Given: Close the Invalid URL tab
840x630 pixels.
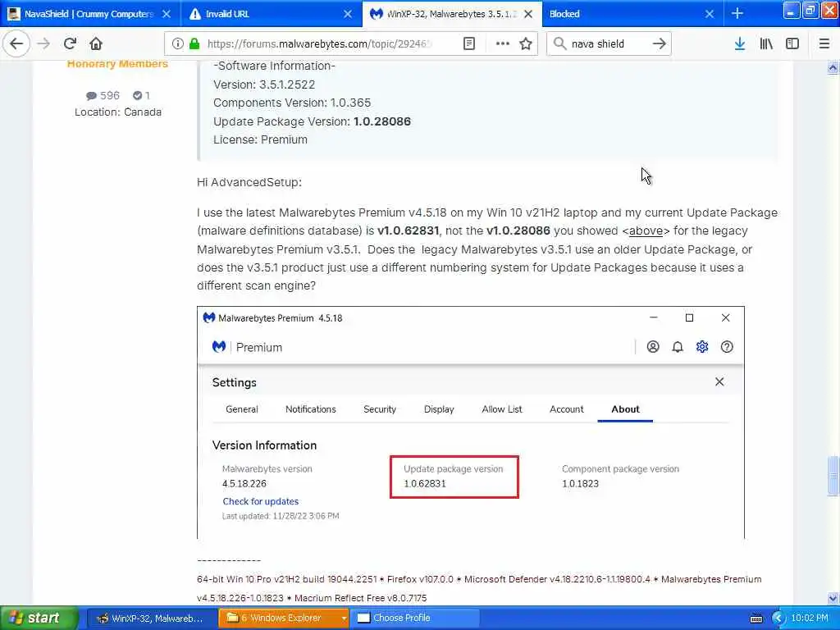Looking at the screenshot, I should 348,14.
